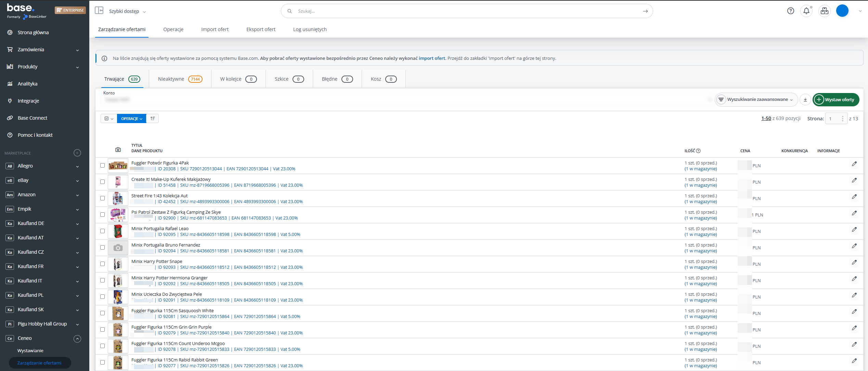The height and width of the screenshot is (371, 868).
Task: Toggle the sidebar collapse panel icon
Action: [x=99, y=11]
